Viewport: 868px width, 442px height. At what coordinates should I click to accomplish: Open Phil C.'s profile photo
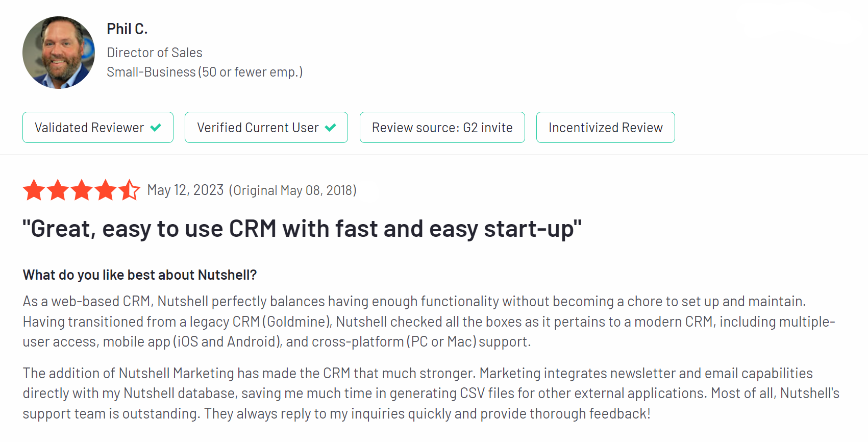pyautogui.click(x=59, y=53)
